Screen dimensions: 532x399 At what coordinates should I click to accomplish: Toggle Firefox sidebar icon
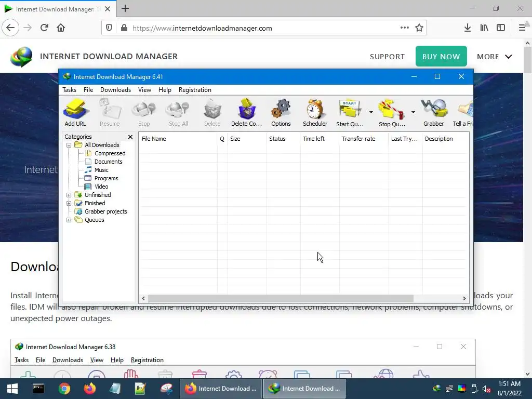pos(501,28)
